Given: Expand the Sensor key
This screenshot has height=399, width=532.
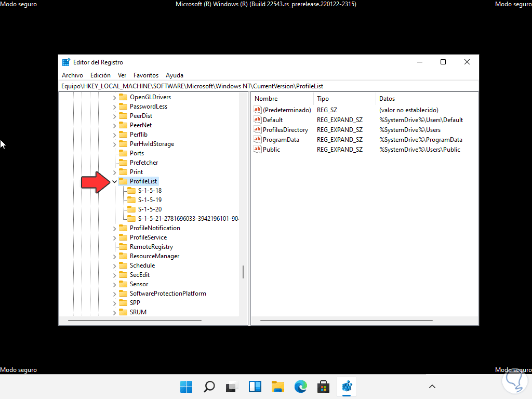Looking at the screenshot, I should tap(115, 284).
